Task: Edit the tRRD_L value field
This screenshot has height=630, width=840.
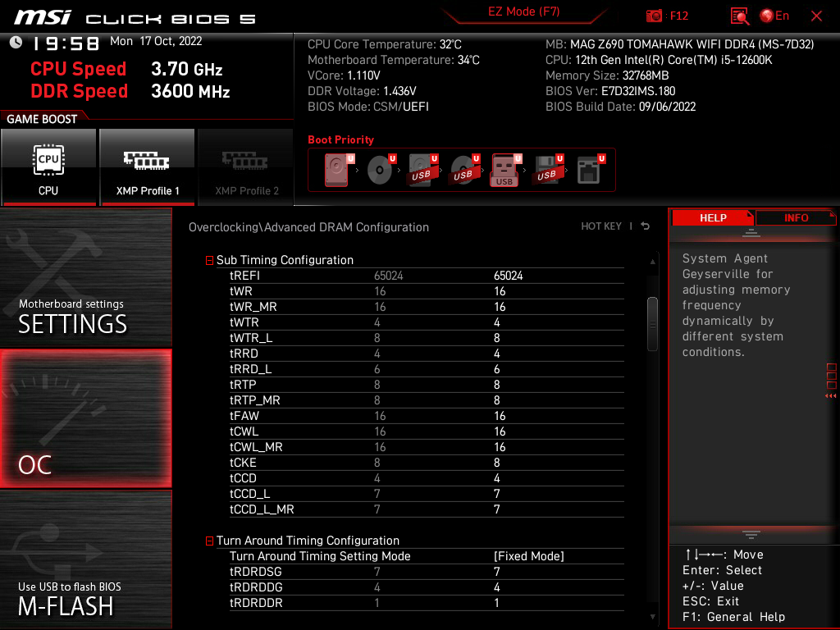Action: tap(497, 369)
